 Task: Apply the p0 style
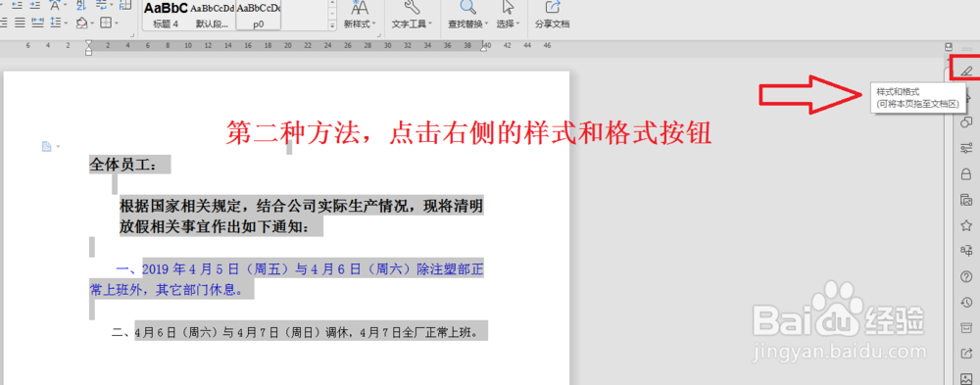[x=258, y=16]
